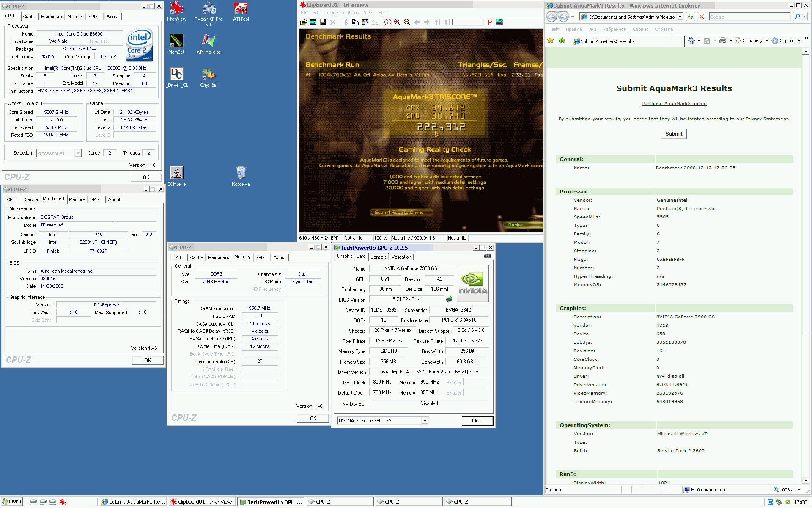812x508 pixels.
Task: Click the BIOS save chip icon in GPU-Z
Action: coord(449,299)
